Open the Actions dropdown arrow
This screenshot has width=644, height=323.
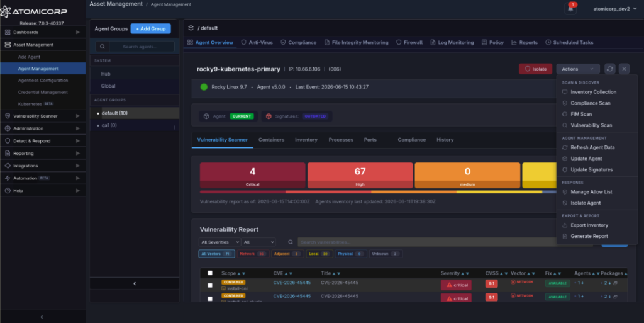click(x=591, y=69)
